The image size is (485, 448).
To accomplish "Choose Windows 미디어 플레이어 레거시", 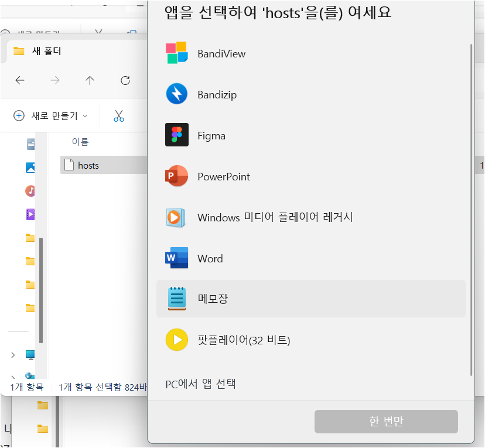I will pos(311,217).
